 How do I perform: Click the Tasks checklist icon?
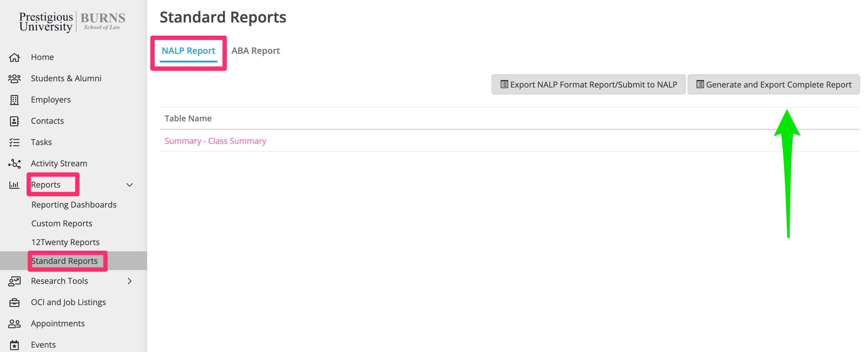click(x=14, y=142)
